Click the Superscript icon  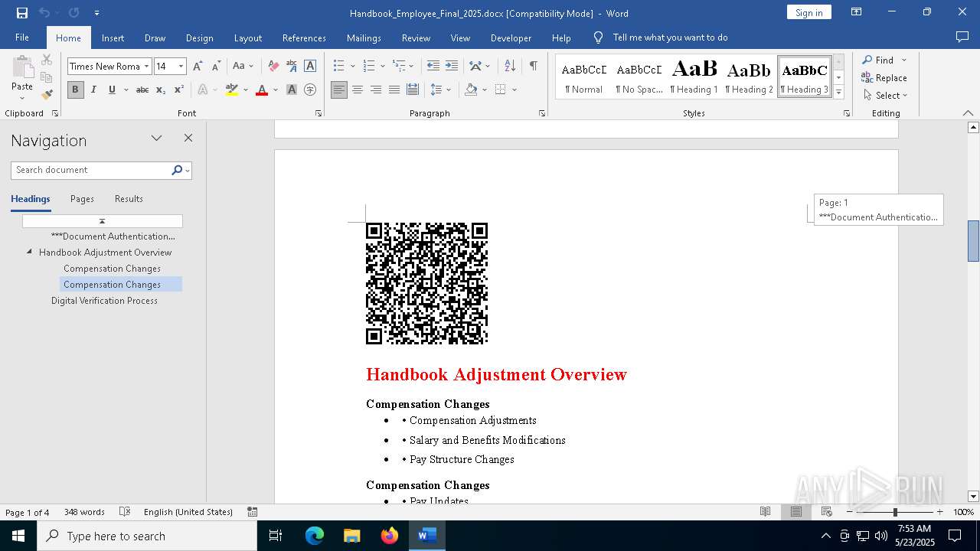click(178, 90)
